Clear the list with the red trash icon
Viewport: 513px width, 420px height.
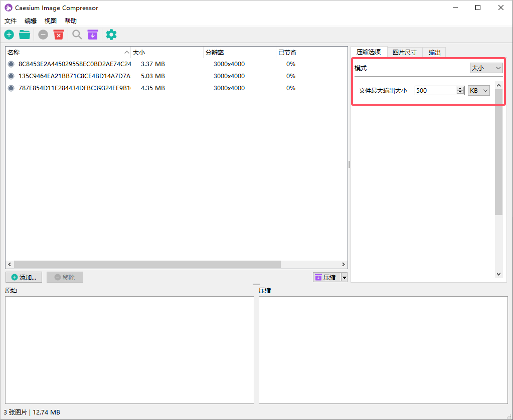59,35
